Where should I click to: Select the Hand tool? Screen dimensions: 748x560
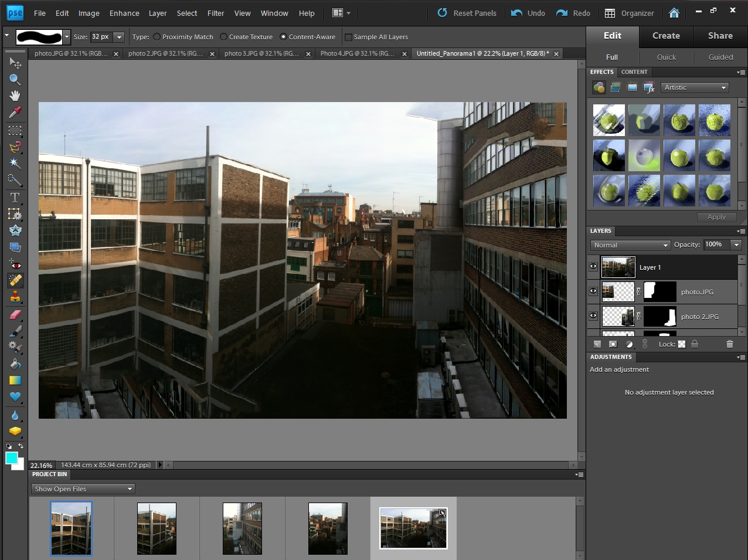click(15, 96)
